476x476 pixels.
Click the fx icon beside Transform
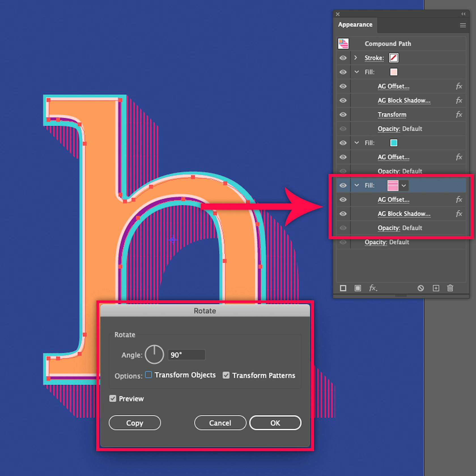459,114
